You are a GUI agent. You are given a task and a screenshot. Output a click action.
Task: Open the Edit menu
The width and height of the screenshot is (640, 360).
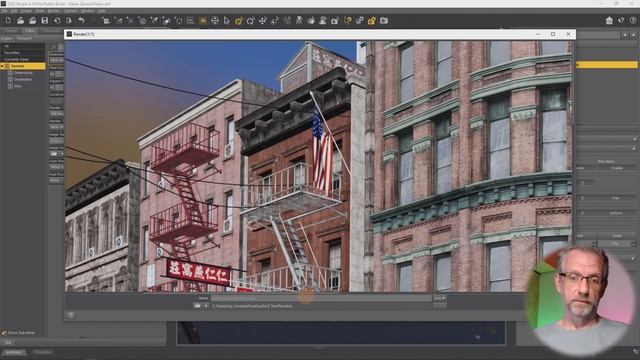tap(14, 11)
